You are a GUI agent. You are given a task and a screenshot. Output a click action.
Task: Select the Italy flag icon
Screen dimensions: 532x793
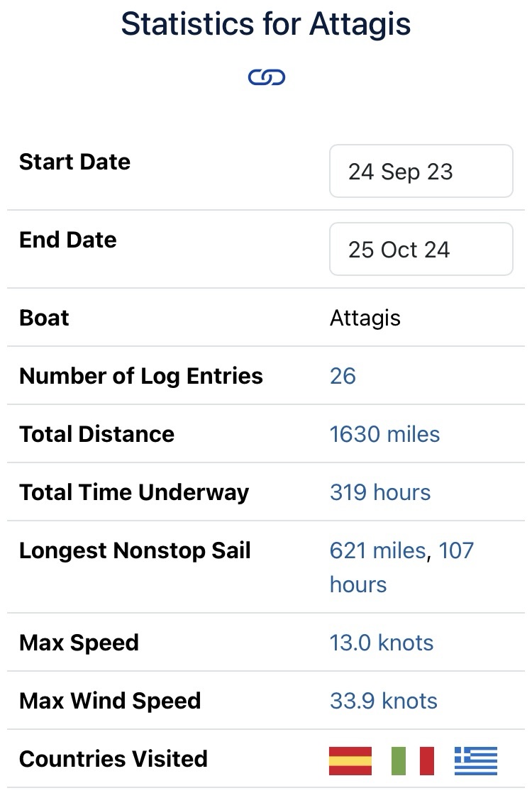coord(413,760)
